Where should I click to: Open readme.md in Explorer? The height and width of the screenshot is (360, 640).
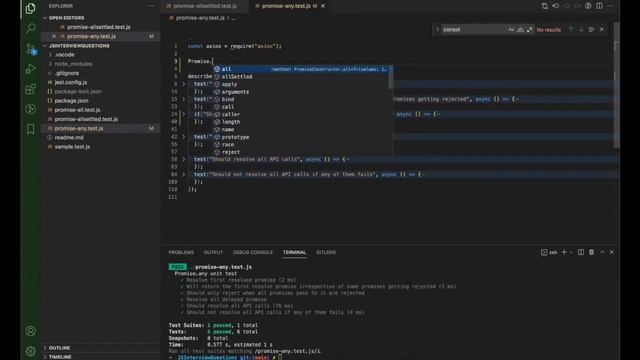69,138
